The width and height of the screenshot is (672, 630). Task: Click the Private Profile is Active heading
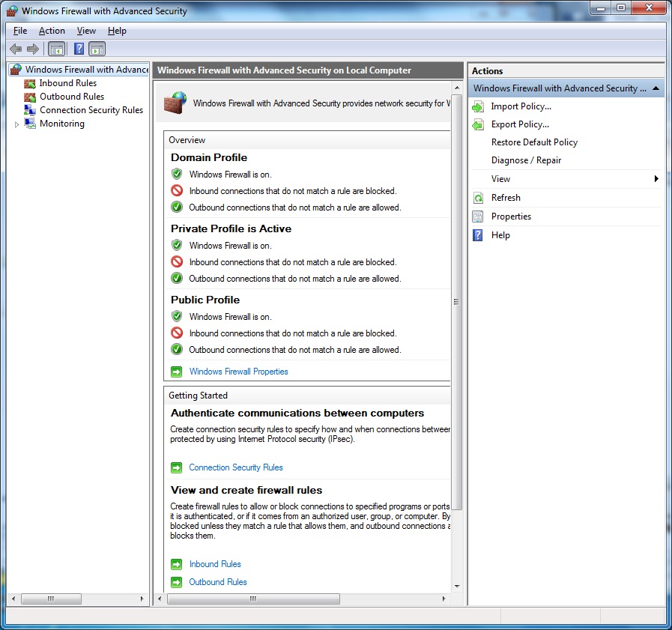point(231,229)
